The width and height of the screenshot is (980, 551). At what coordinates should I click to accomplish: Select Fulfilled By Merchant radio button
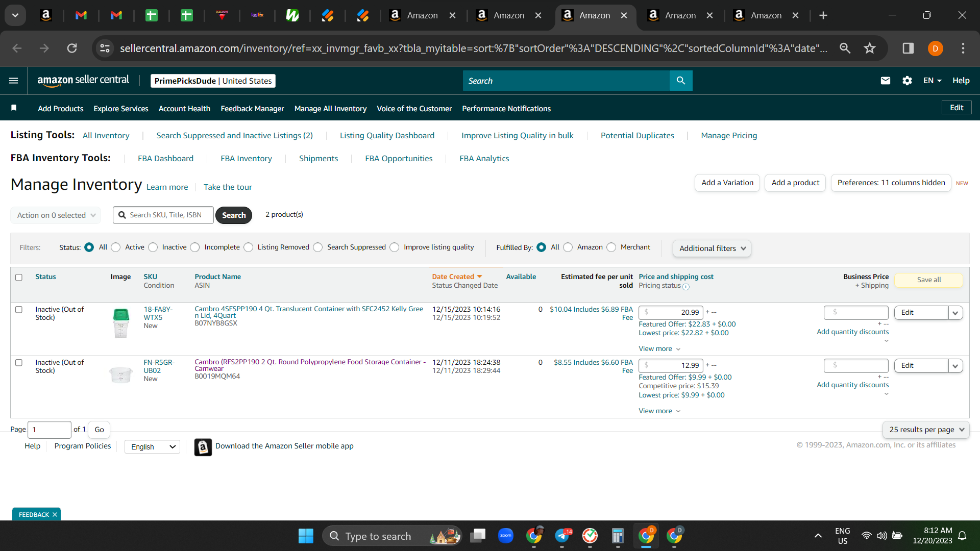(x=611, y=247)
